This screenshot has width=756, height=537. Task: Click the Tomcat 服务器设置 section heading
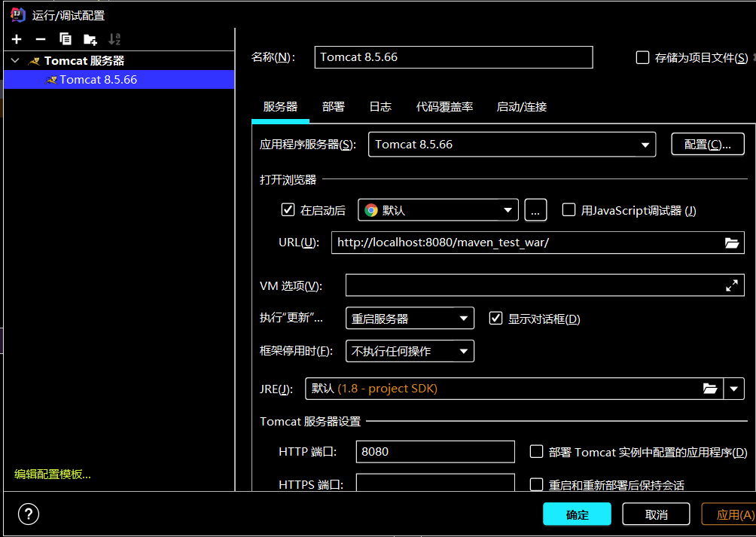pos(310,422)
